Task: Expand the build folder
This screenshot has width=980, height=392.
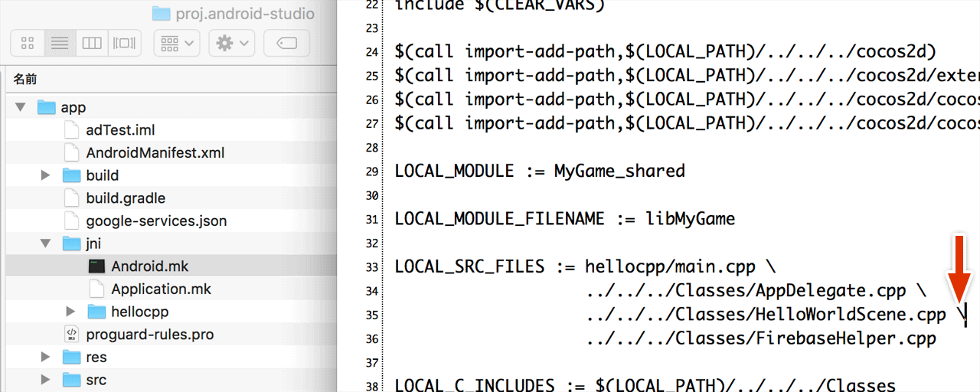Action: (46, 176)
